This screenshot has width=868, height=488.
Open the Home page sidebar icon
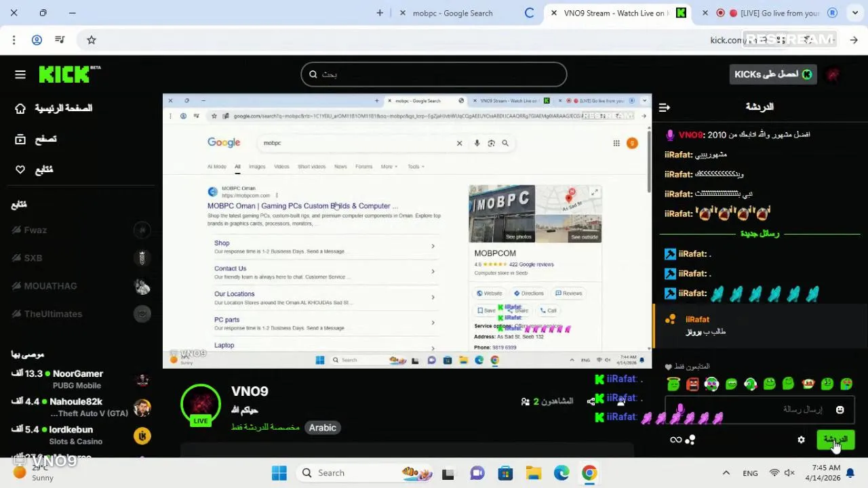pos(20,108)
